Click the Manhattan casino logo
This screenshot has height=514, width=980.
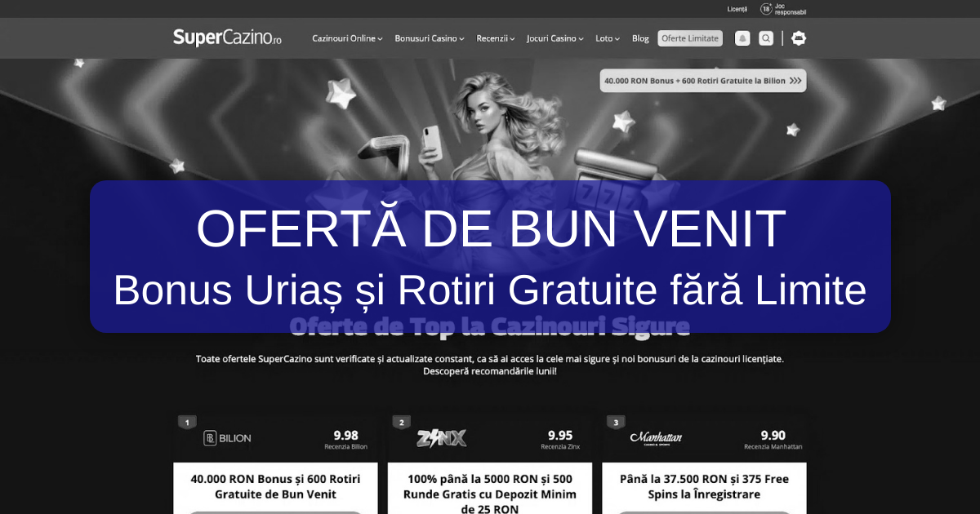point(656,438)
